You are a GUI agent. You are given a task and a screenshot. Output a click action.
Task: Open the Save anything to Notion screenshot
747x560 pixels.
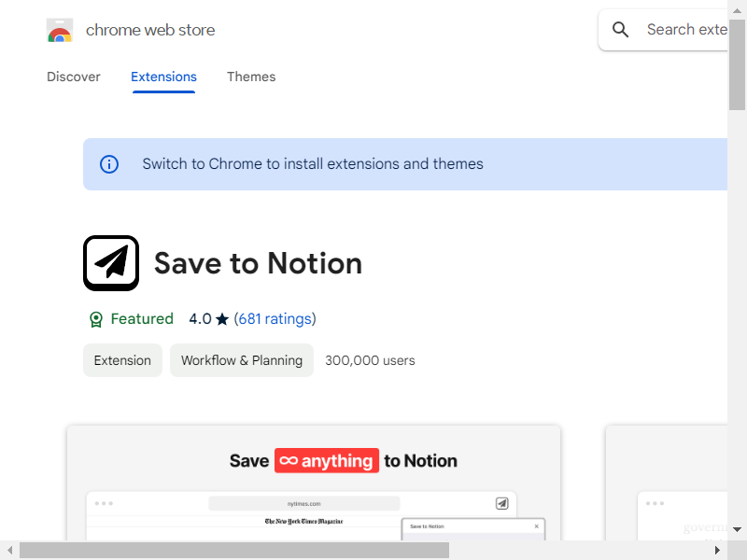314,483
